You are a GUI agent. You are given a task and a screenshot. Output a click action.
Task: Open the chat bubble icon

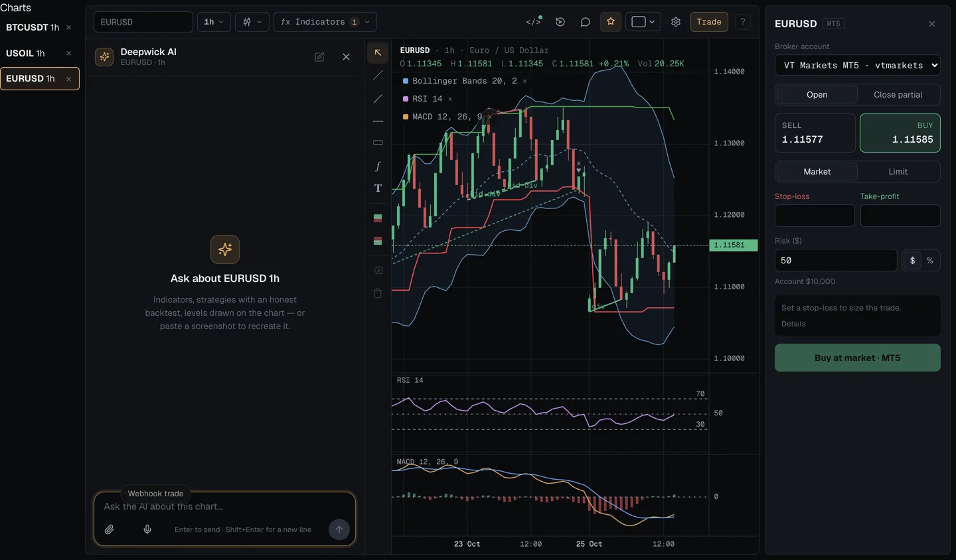pos(585,22)
